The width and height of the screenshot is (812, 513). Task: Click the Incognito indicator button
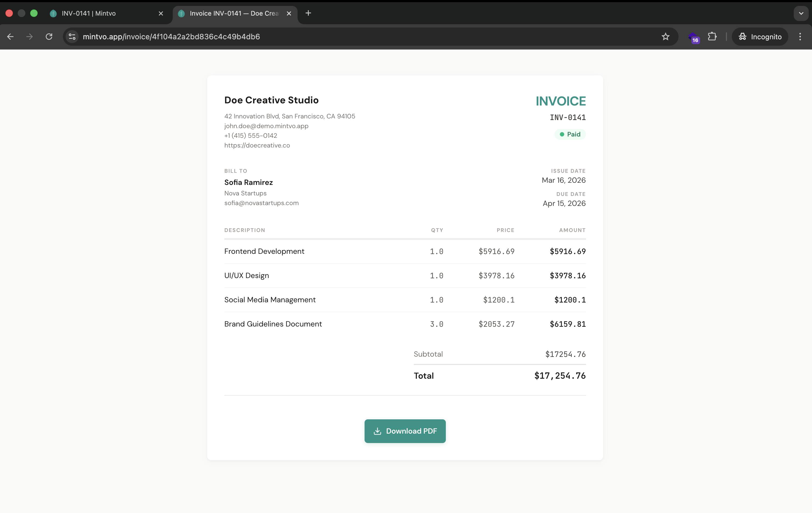[x=760, y=37]
